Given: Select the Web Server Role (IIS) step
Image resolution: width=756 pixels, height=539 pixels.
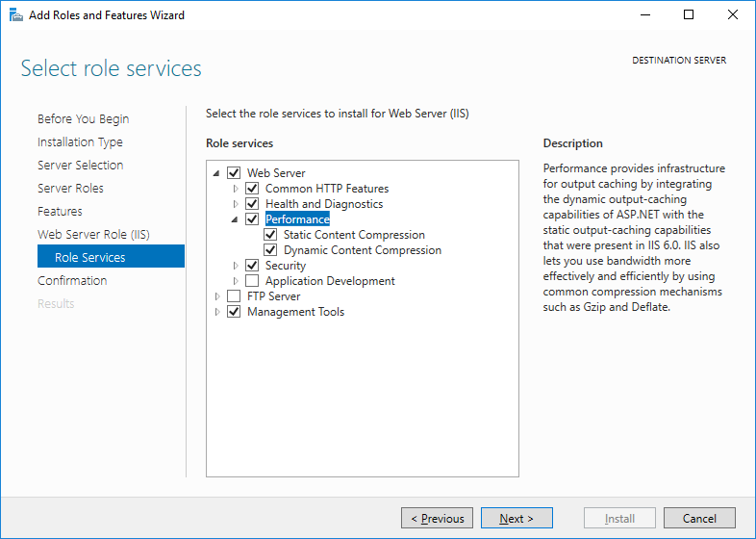Looking at the screenshot, I should 93,235.
